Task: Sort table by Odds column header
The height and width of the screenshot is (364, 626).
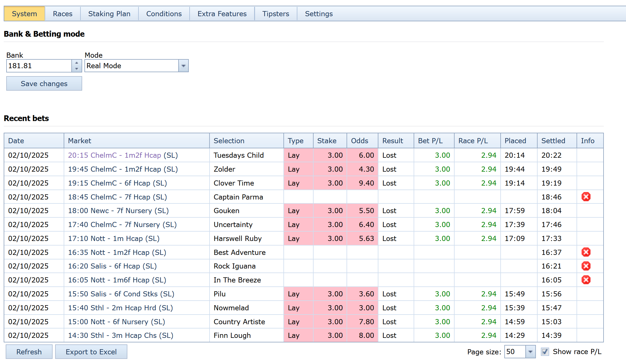Action: click(x=359, y=141)
